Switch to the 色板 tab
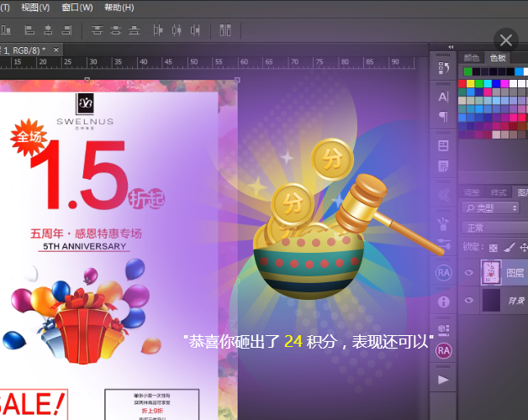This screenshot has width=528, height=420. coord(498,58)
